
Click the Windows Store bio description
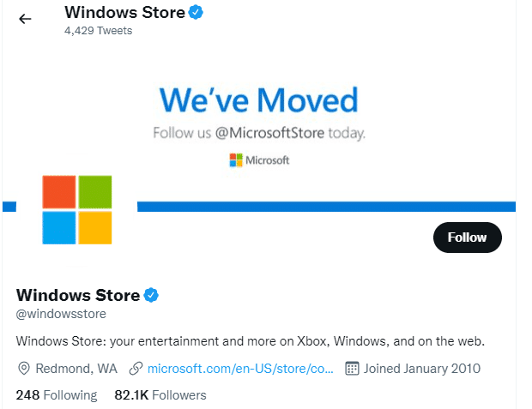pyautogui.click(x=251, y=341)
